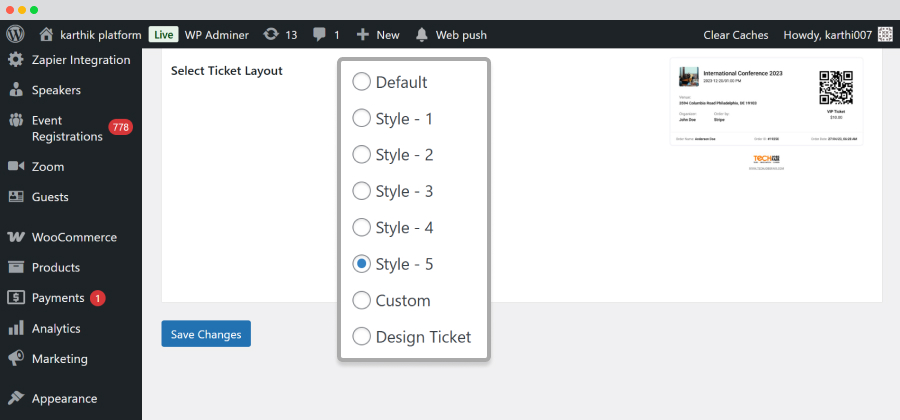Choose the Style - 3 radio option

pyautogui.click(x=361, y=191)
